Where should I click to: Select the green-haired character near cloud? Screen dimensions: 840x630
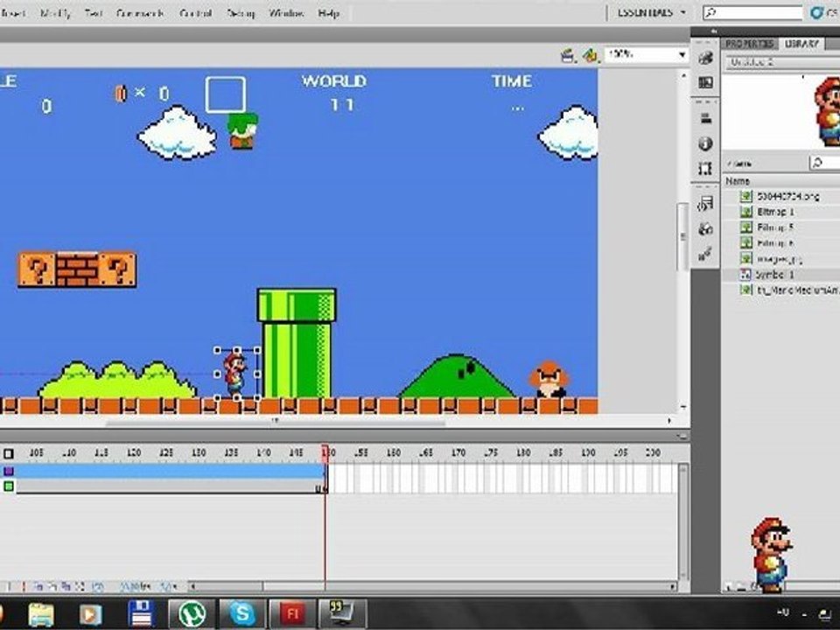(x=242, y=130)
